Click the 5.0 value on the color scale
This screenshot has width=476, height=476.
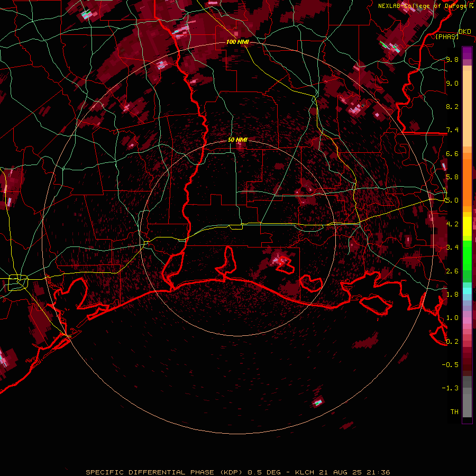tap(452, 200)
